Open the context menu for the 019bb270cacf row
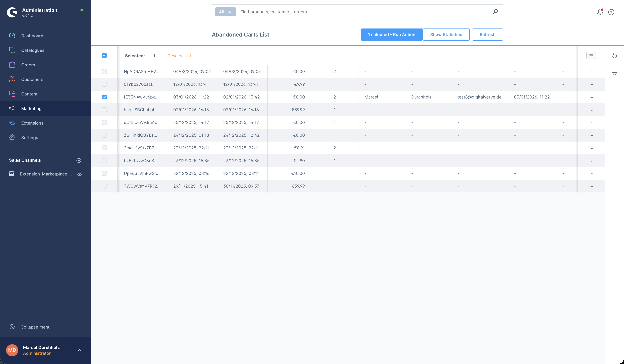The height and width of the screenshot is (364, 624). point(591,85)
